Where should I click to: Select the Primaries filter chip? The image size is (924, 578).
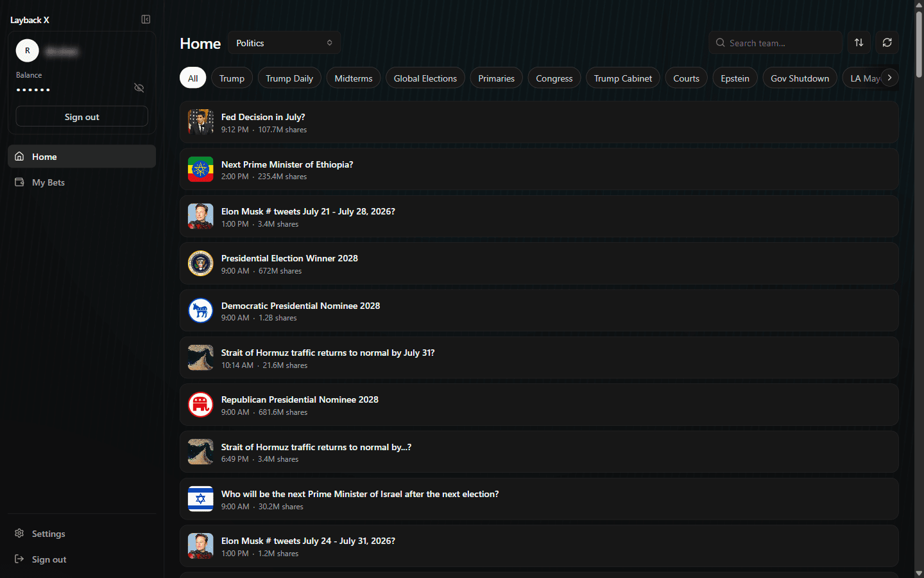497,78
